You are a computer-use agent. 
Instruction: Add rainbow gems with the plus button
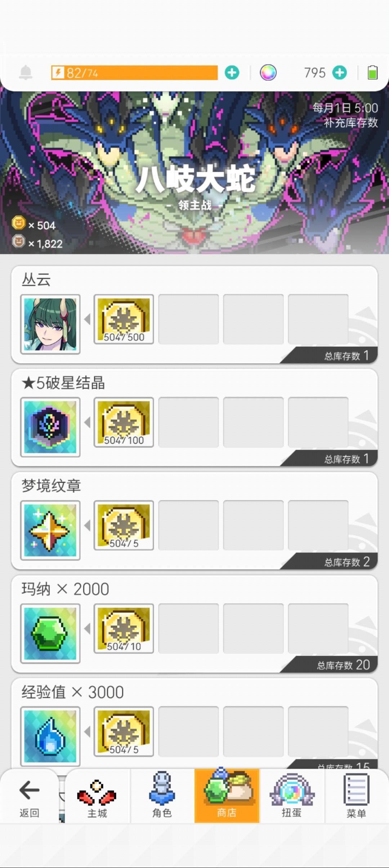pos(340,73)
